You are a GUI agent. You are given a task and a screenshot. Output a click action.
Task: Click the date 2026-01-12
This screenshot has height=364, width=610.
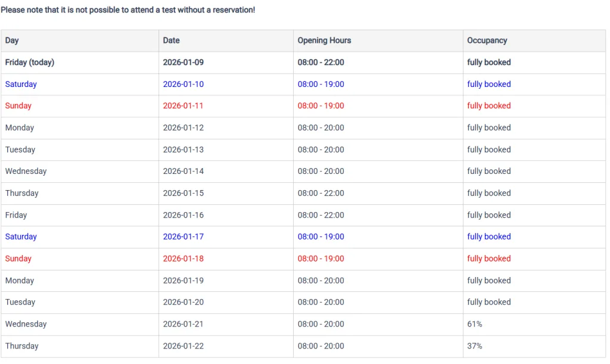(x=183, y=127)
